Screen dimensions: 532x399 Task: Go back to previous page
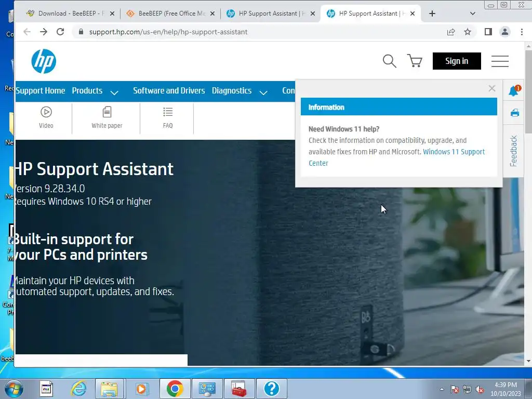(x=27, y=32)
